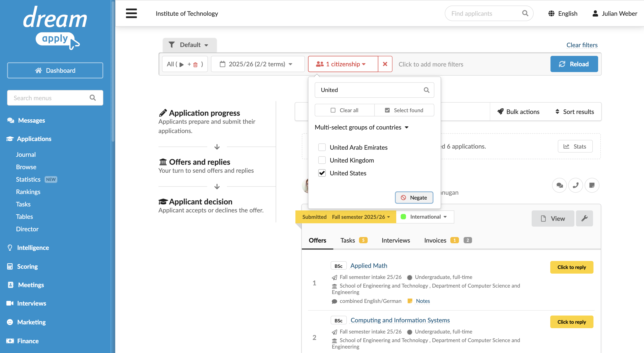Open 2025/26 terms dropdown
This screenshot has width=644, height=353.
258,64
